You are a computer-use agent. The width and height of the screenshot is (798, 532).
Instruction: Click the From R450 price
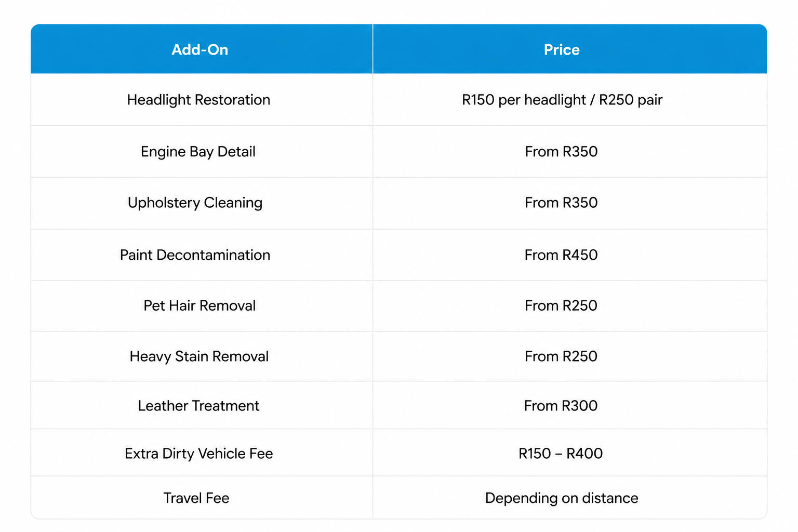pyautogui.click(x=561, y=255)
